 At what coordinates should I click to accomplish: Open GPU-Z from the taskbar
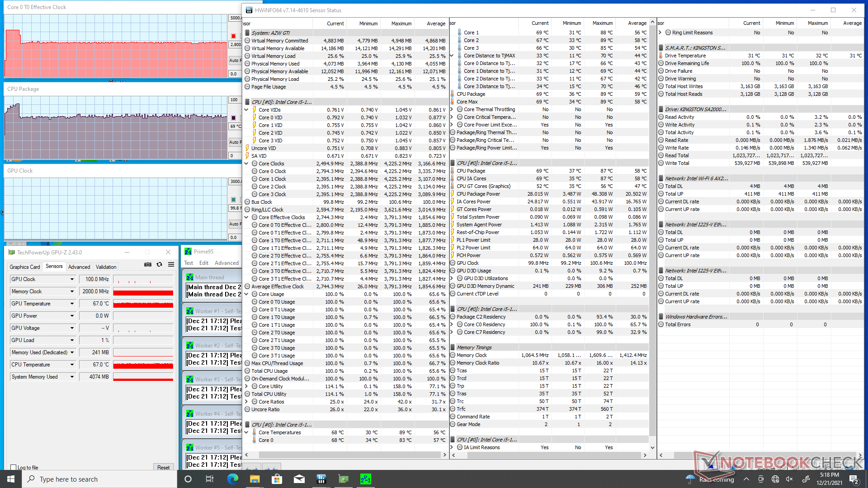(344, 479)
